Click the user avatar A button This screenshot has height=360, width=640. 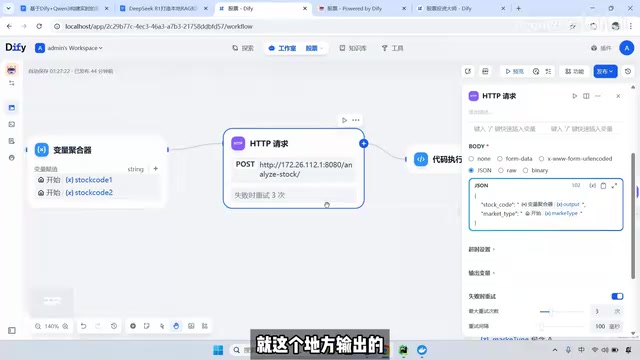626,48
